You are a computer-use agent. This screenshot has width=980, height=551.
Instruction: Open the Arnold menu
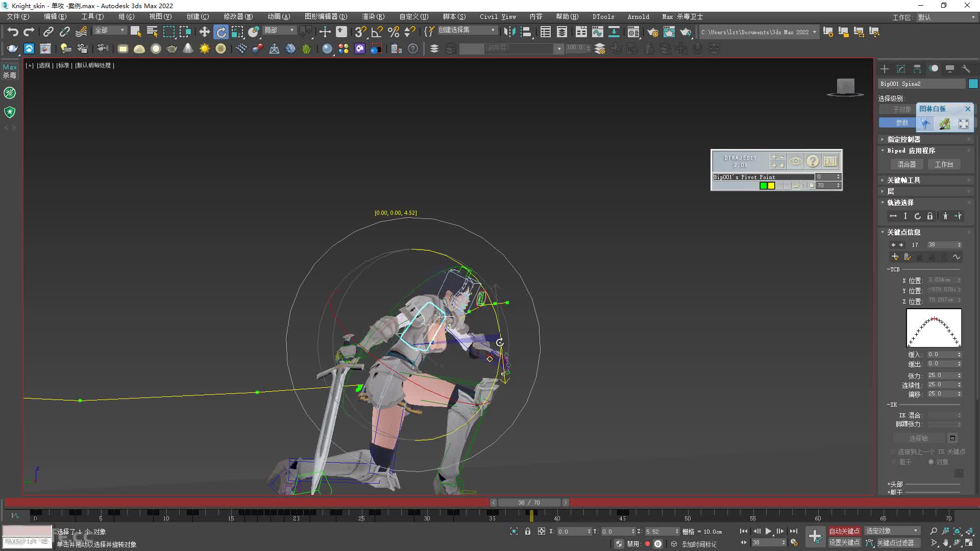(x=638, y=17)
